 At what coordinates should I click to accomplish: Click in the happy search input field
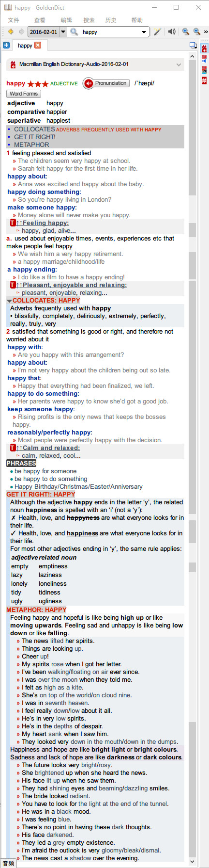110,32
